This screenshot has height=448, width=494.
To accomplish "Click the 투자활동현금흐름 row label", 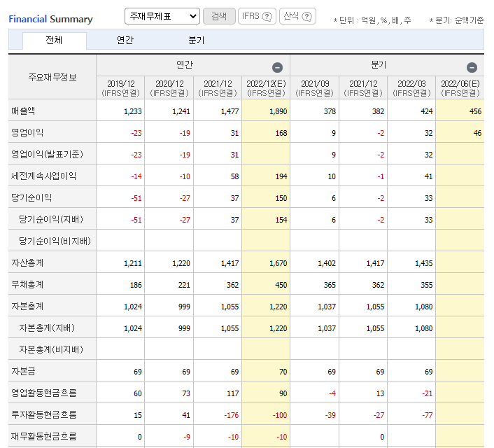I will click(44, 415).
